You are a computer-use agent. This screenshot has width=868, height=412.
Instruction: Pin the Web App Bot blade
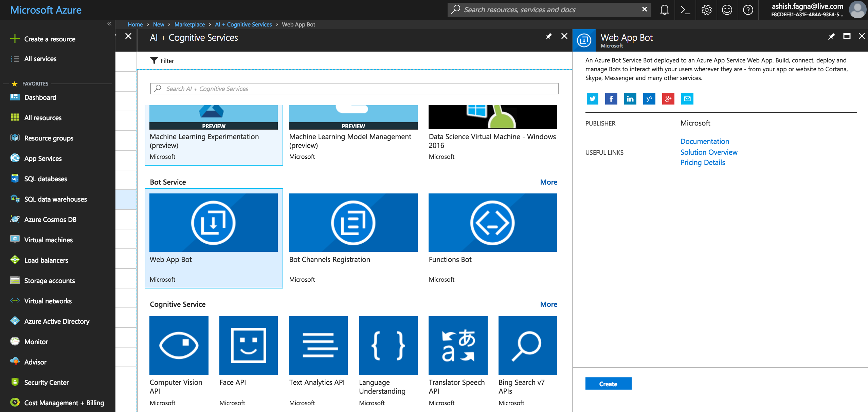click(831, 36)
